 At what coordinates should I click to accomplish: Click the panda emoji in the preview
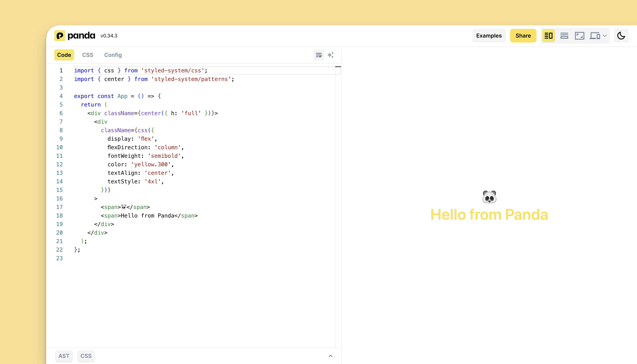(489, 197)
